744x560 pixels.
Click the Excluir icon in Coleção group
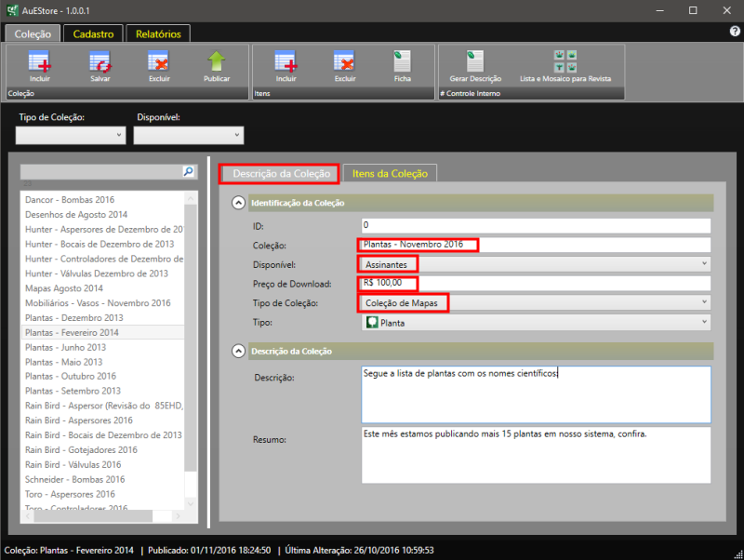158,63
